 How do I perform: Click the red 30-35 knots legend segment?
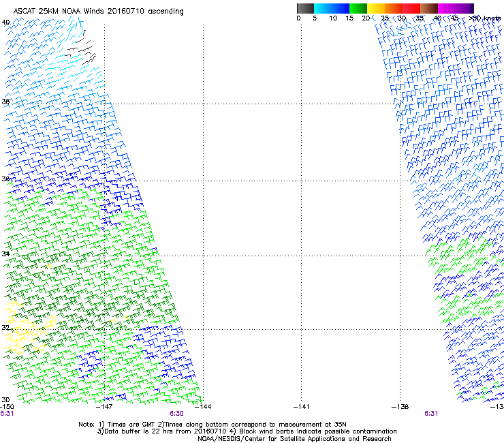(411, 8)
